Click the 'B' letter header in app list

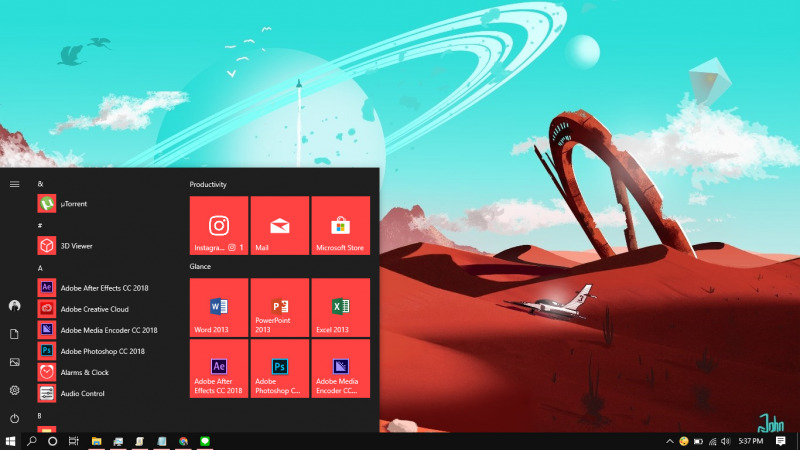click(x=40, y=416)
